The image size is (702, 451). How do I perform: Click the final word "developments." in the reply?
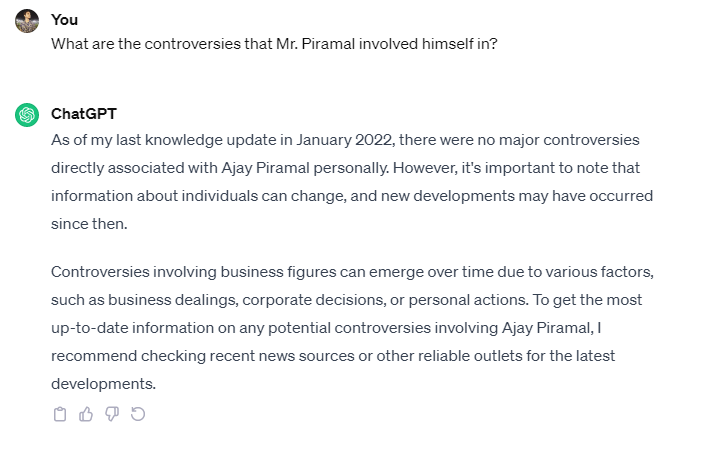click(x=104, y=384)
